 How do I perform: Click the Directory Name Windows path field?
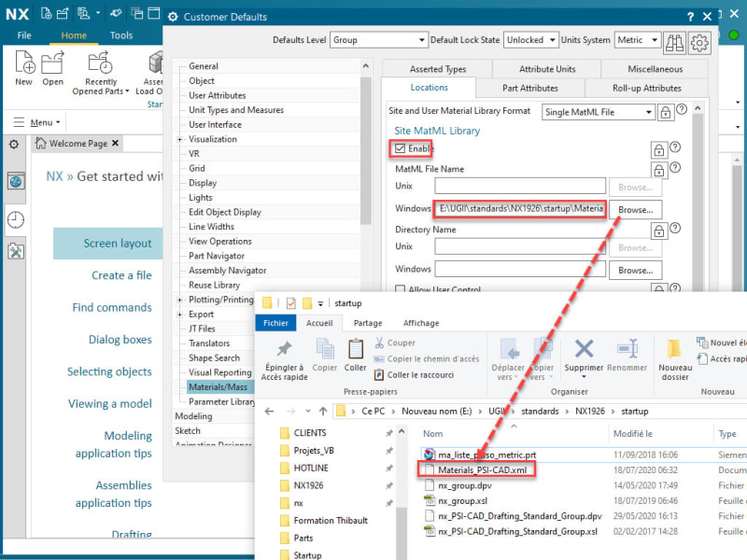click(x=520, y=269)
